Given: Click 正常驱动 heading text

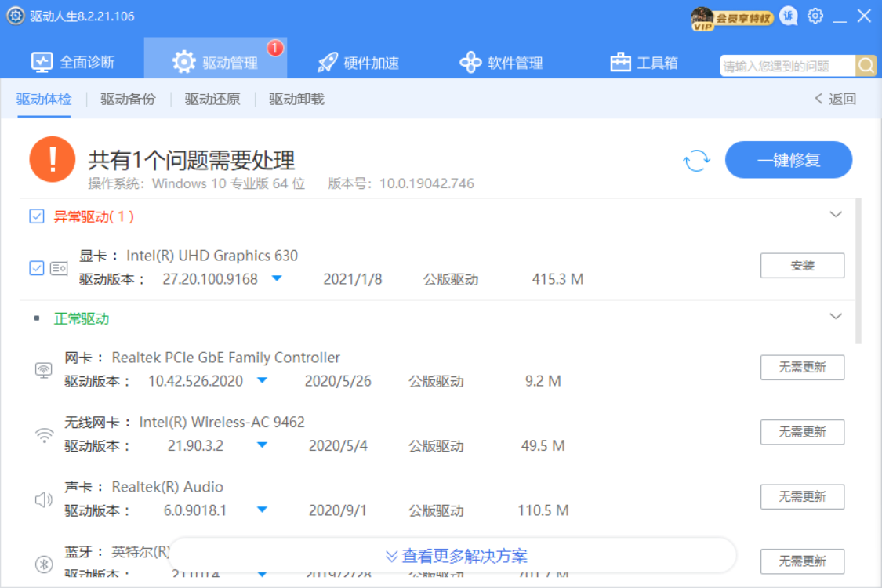Looking at the screenshot, I should (82, 318).
